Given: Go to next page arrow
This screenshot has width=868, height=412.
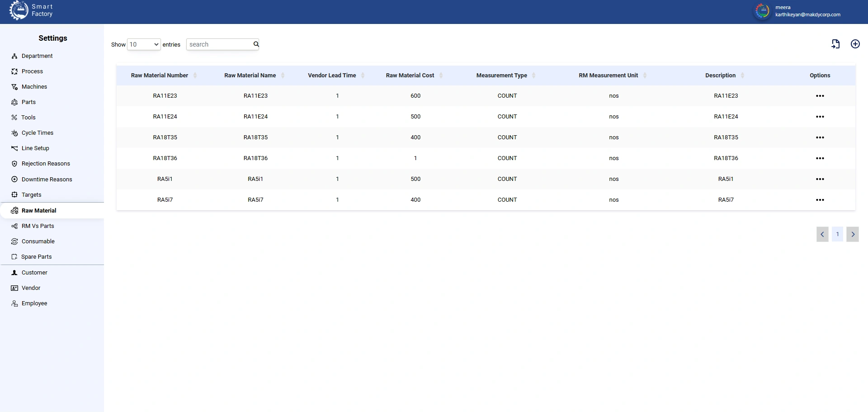Looking at the screenshot, I should pos(853,234).
